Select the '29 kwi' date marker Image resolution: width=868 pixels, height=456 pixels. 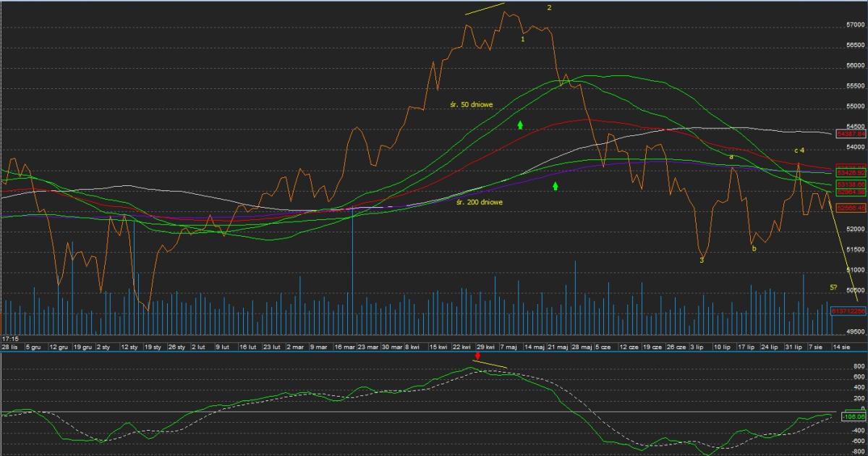(486, 347)
